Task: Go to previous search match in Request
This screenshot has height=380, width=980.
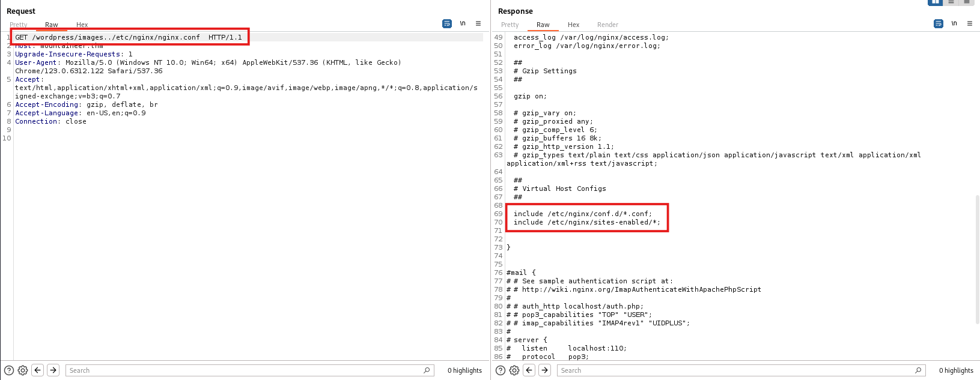Action: click(x=38, y=370)
